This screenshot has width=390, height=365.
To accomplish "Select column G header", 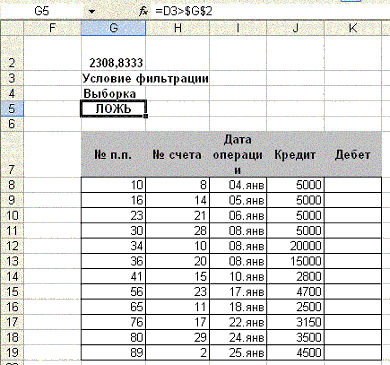I will click(x=114, y=28).
